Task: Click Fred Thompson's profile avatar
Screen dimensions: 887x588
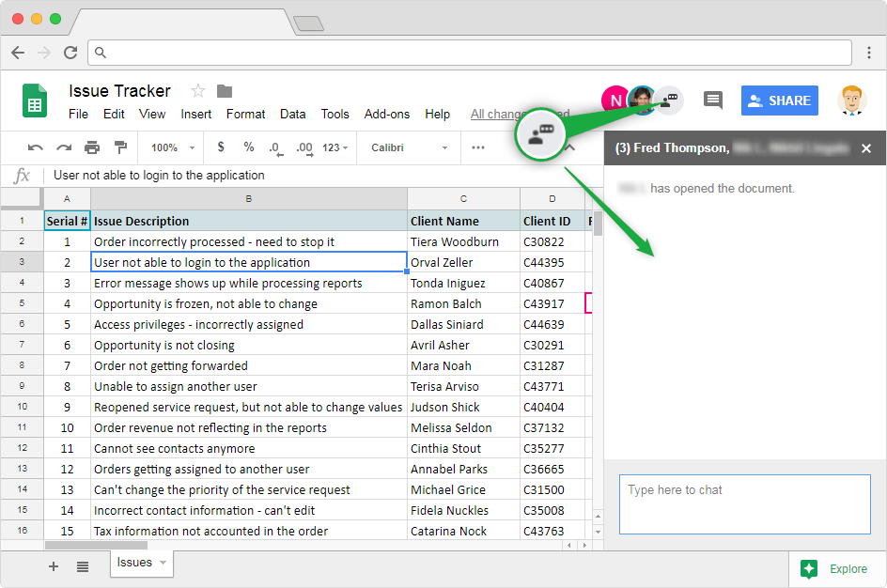Action: tap(643, 100)
